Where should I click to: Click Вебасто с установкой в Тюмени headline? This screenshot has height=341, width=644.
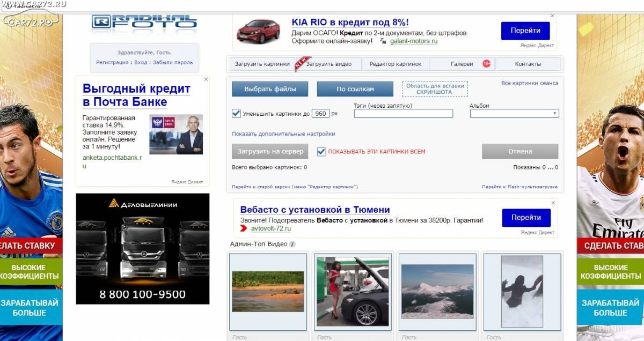pos(315,210)
